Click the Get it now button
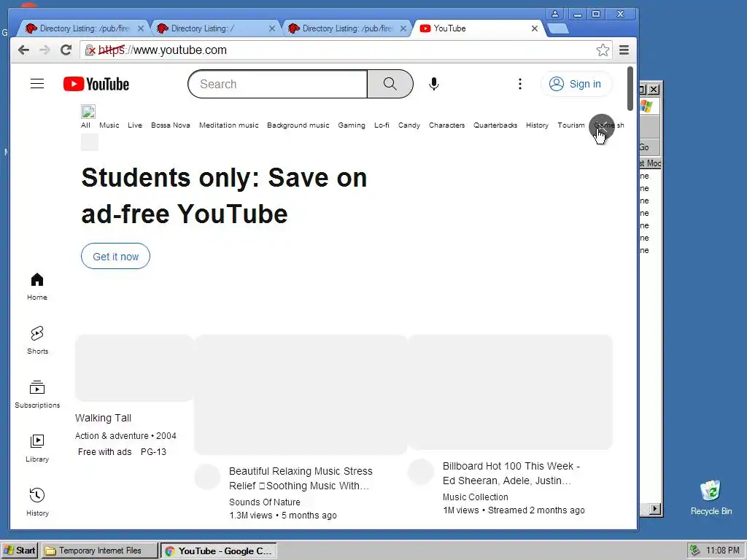 click(x=115, y=256)
